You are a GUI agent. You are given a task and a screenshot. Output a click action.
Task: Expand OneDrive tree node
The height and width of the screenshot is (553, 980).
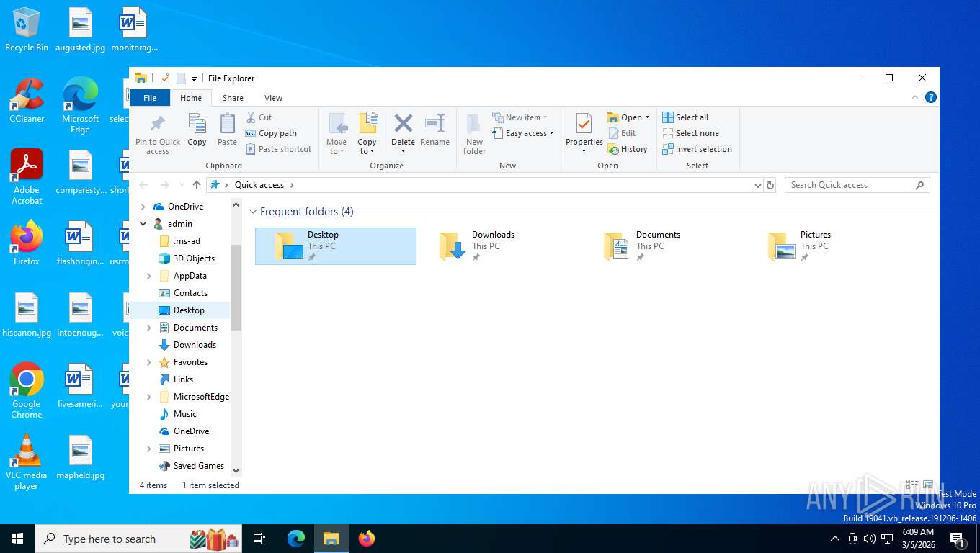[x=143, y=207]
